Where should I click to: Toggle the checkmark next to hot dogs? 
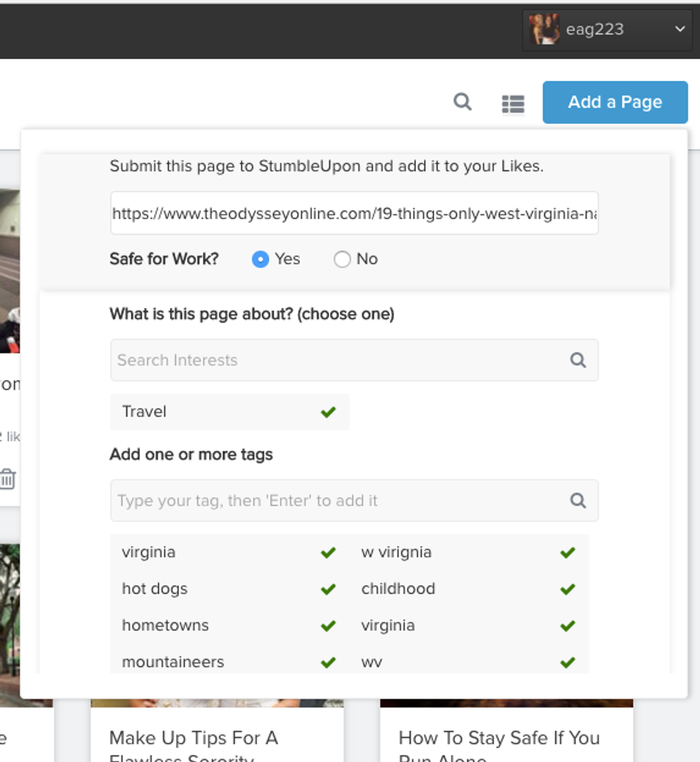(x=328, y=589)
